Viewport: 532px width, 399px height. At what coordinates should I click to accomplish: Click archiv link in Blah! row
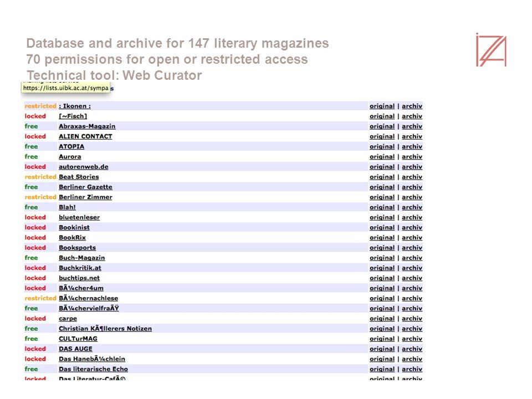click(x=412, y=207)
